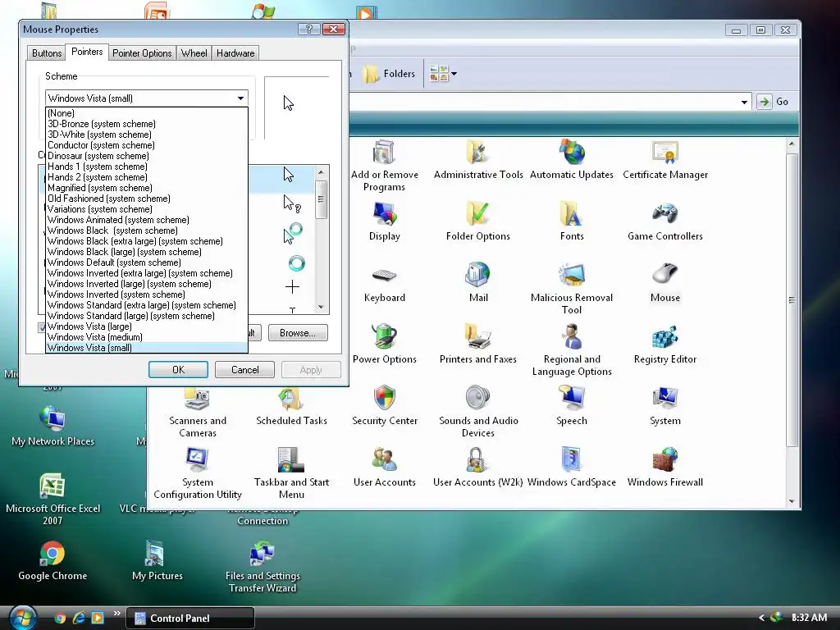Open Windows Firewall icon
This screenshot has width=840, height=630.
click(665, 467)
